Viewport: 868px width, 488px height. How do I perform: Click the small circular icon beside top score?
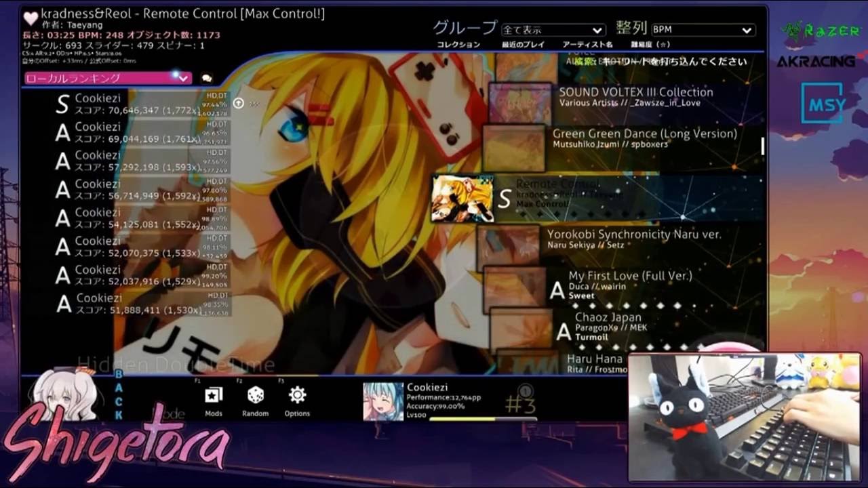tap(239, 103)
